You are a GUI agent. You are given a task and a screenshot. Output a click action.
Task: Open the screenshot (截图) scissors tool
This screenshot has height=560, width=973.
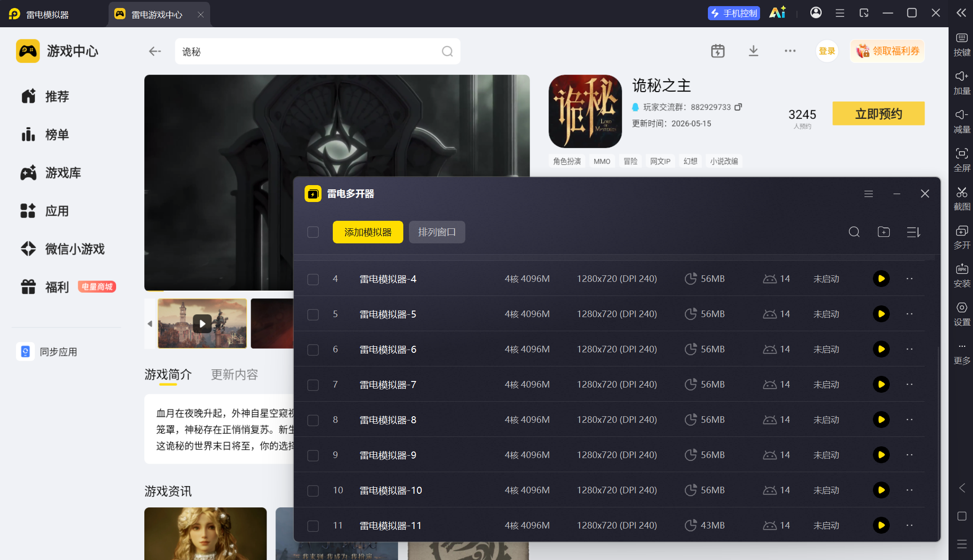click(962, 198)
